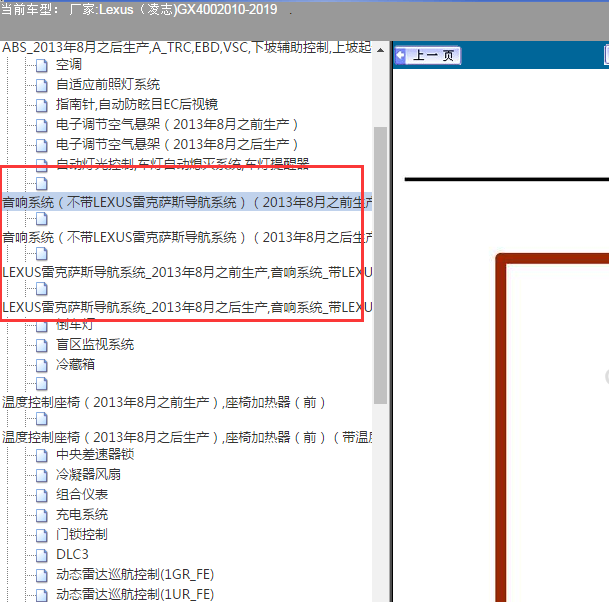The width and height of the screenshot is (609, 602).
Task: Click the page icon beside 空调
Action: [x=42, y=65]
